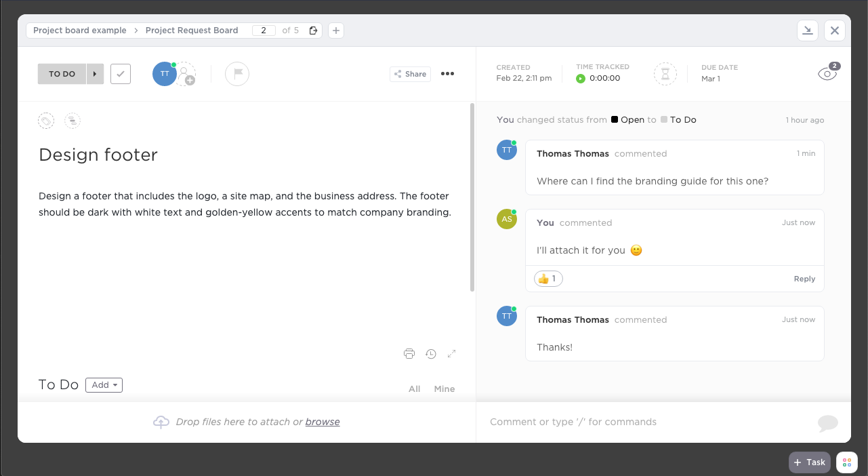Set a time estimate via the hourglass icon
868x476 pixels.
click(x=665, y=74)
